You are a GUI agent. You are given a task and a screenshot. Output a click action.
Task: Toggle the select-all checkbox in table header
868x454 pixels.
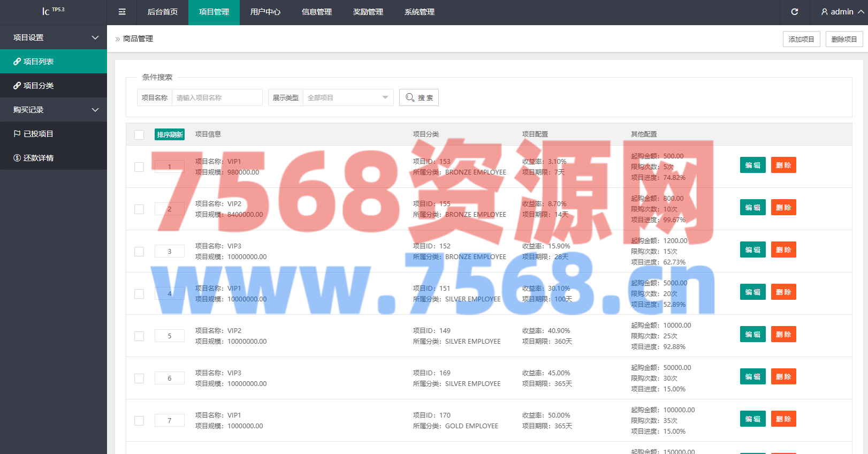[139, 135]
